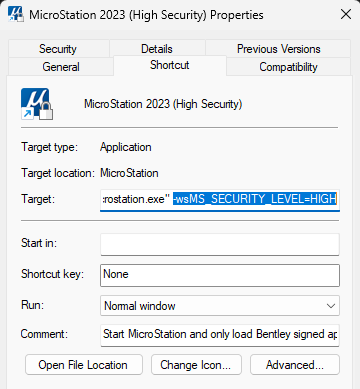Viewport: 360px width, 389px height.
Task: Click the 'Target:' label
Action: click(38, 199)
